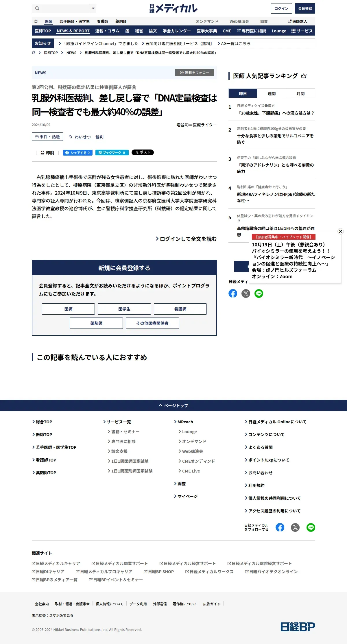Click the わいせつ tag link
This screenshot has width=347, height=644.
(82, 137)
